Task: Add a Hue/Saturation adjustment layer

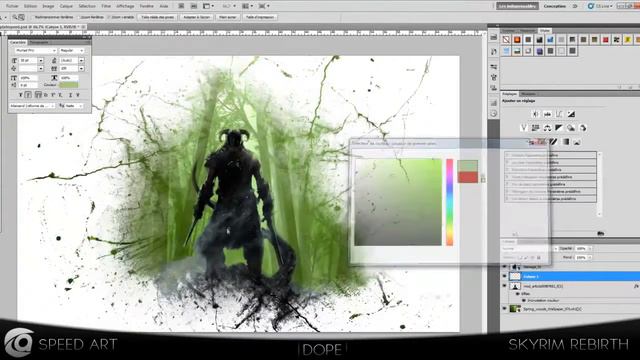Action: click(x=536, y=128)
